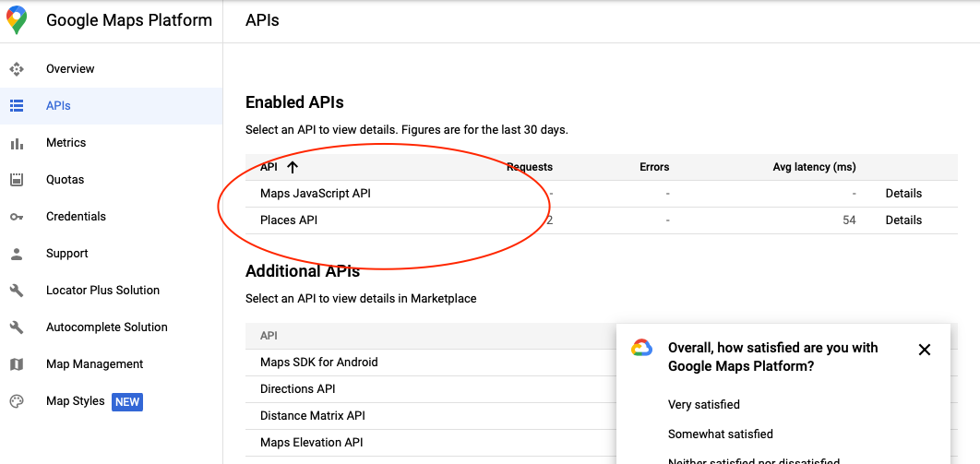View Details for Places API

903,220
